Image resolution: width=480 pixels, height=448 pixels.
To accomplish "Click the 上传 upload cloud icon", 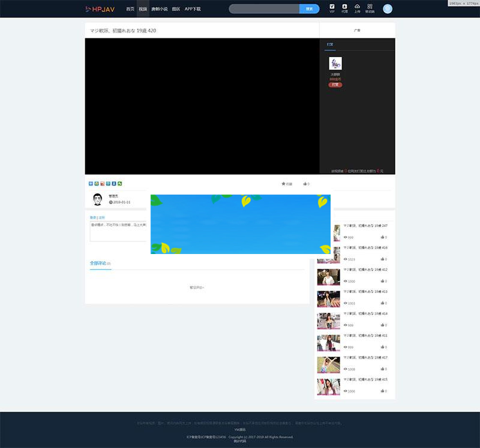I will [x=357, y=8].
